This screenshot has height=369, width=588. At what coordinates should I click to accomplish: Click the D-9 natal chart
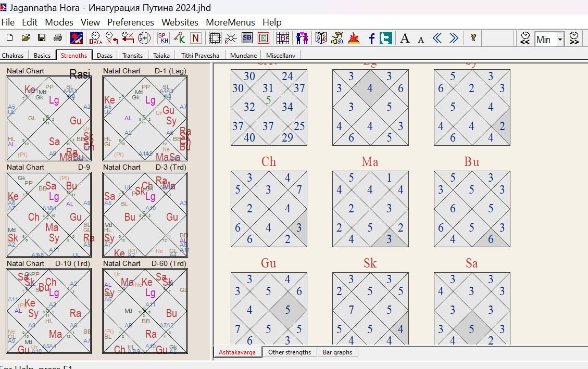coord(49,214)
